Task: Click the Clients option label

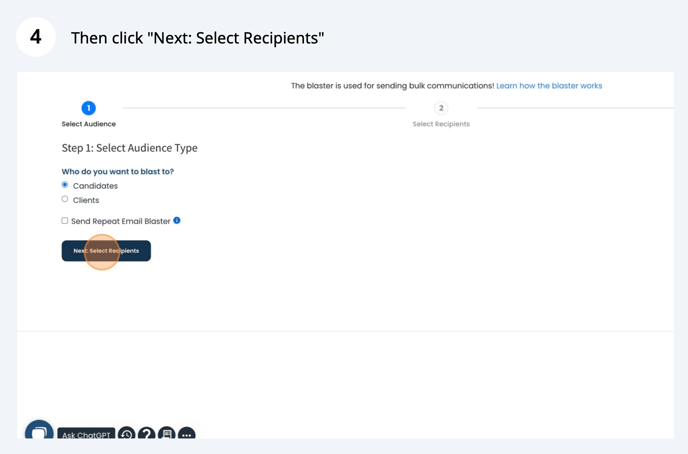Action: [86, 200]
